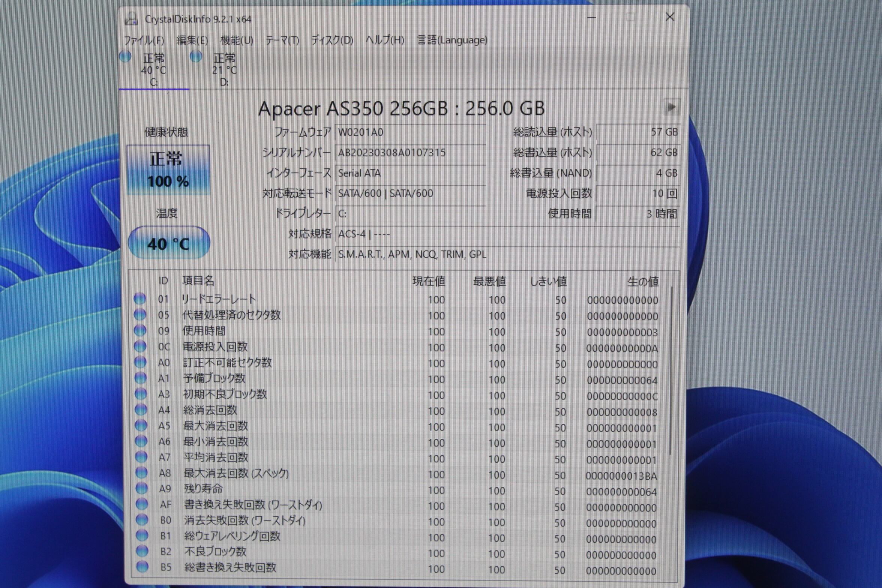Click the status circle for ID AF row
882x588 pixels.
pyautogui.click(x=142, y=504)
